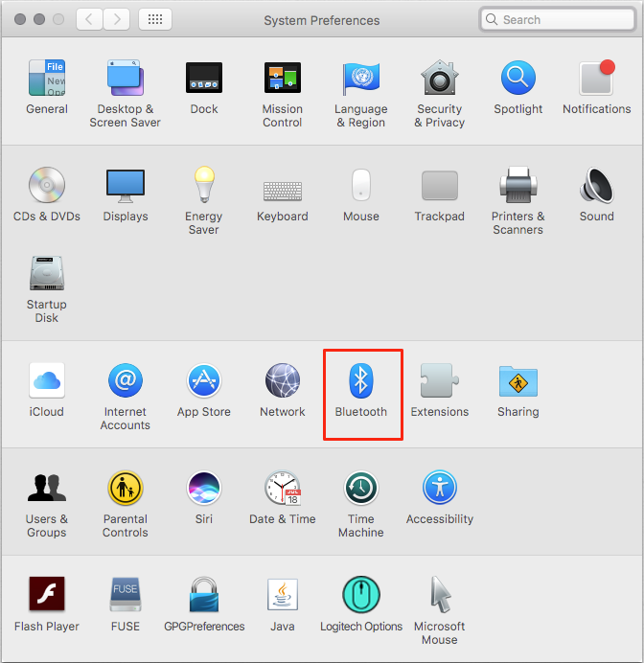644x663 pixels.
Task: Click the magnifier icon in the search field
Action: point(492,19)
